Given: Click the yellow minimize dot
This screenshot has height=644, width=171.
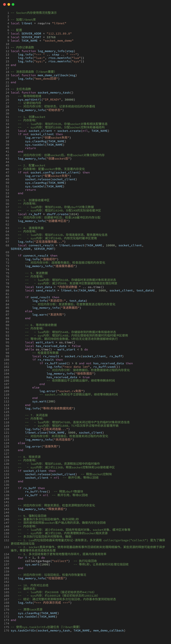Looking at the screenshot, I should (9, 4).
